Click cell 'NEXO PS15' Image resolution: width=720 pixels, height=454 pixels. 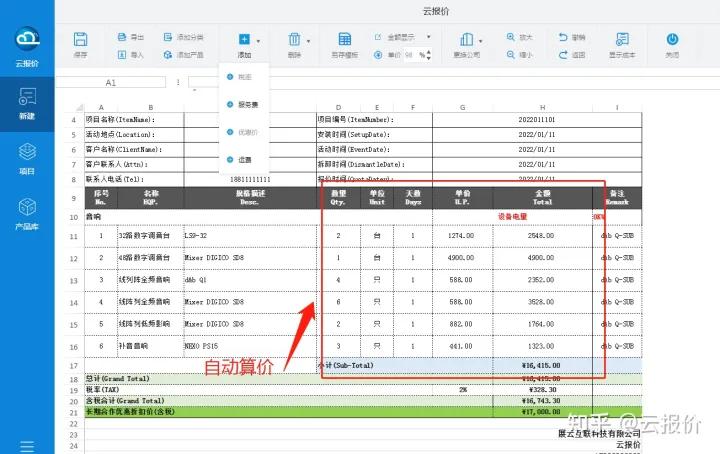250,346
